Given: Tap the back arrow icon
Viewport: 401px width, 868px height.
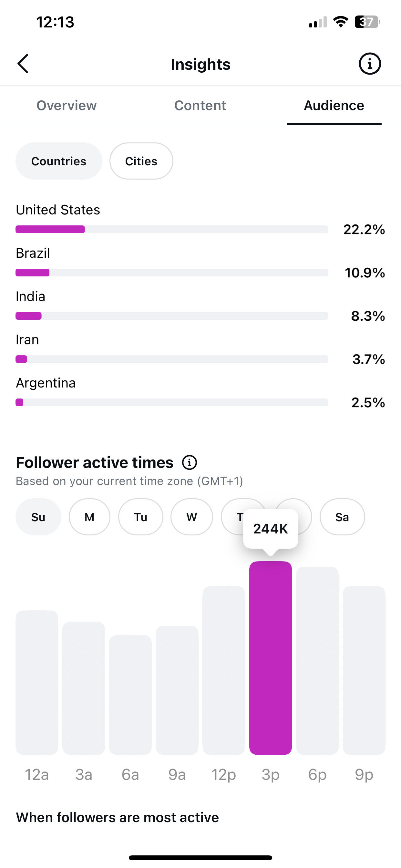Looking at the screenshot, I should (23, 64).
